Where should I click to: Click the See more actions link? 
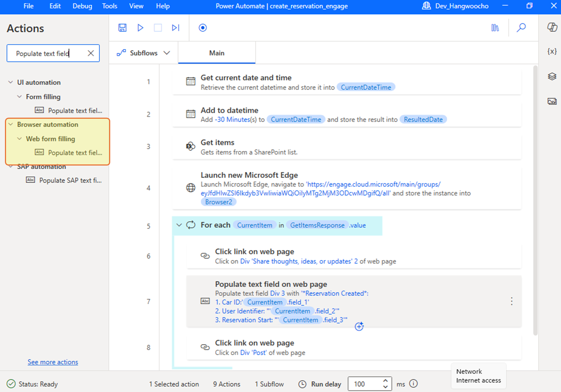tap(53, 362)
